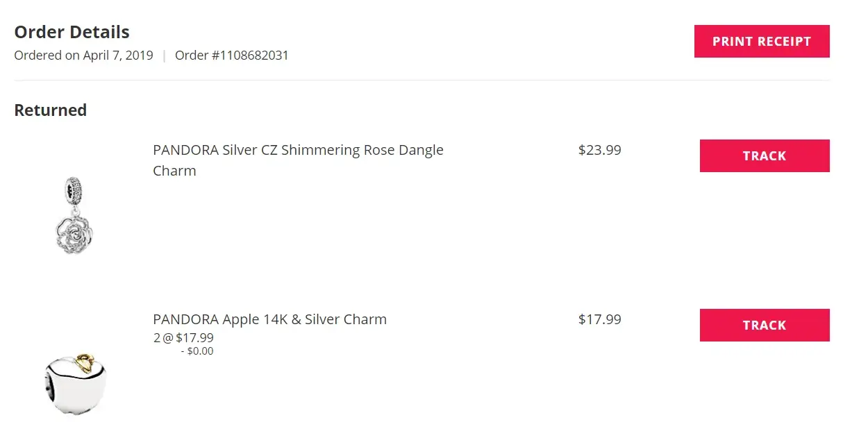Click the gold leaf on the apple charm
Image resolution: width=868 pixels, height=447 pixels.
click(84, 361)
